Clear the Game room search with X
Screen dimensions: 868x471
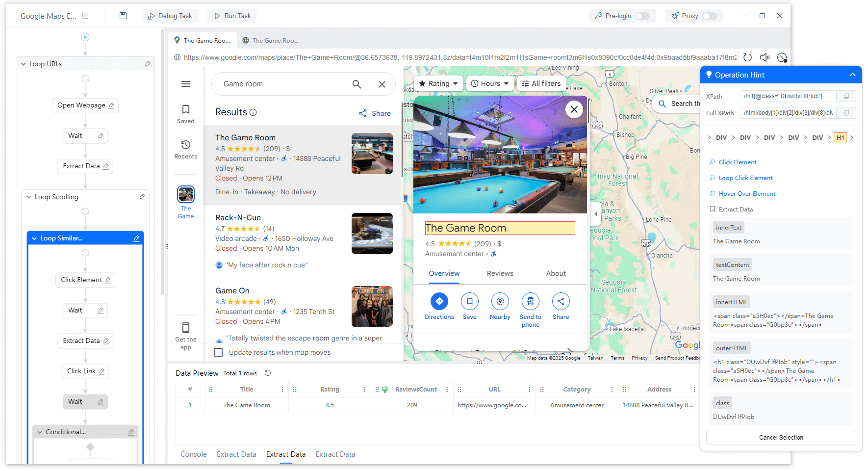pyautogui.click(x=382, y=84)
